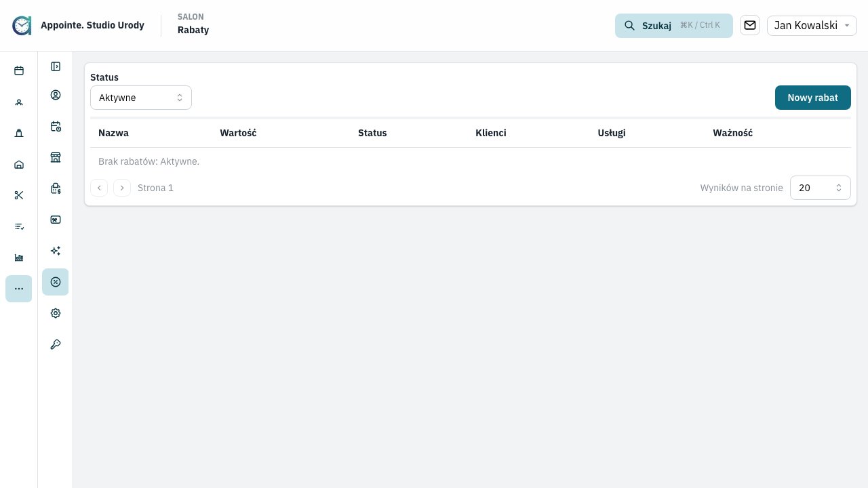Click the bell-shaped sidebar icon
Image resolution: width=868 pixels, height=488 pixels.
coord(19,133)
